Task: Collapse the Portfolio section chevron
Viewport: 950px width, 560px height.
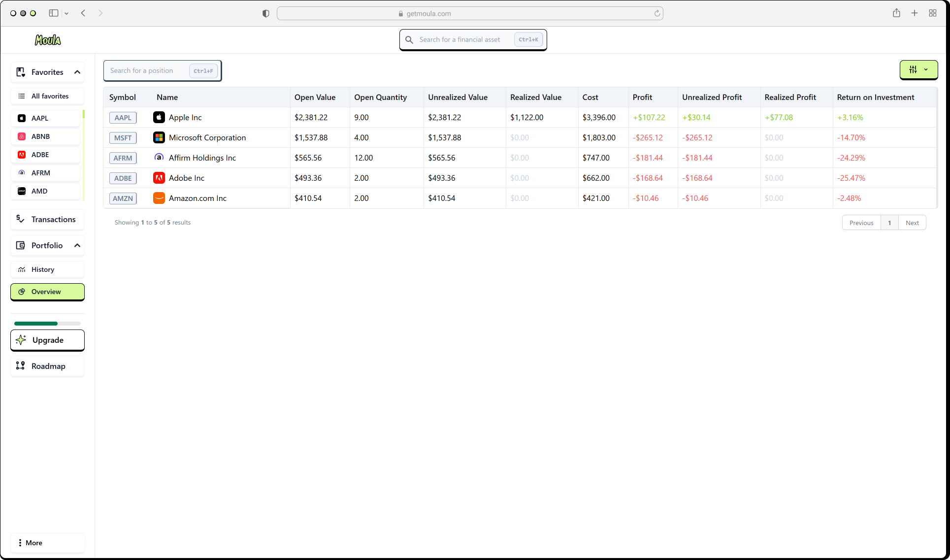Action: click(x=77, y=245)
